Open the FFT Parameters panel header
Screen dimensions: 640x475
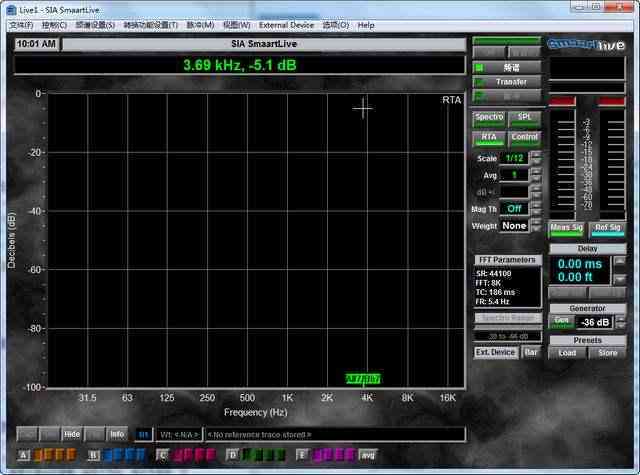pyautogui.click(x=507, y=260)
